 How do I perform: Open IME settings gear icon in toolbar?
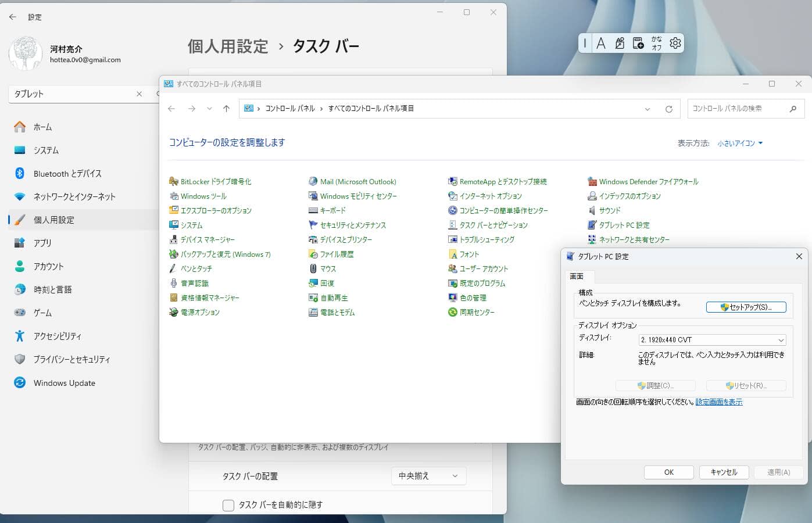click(675, 43)
